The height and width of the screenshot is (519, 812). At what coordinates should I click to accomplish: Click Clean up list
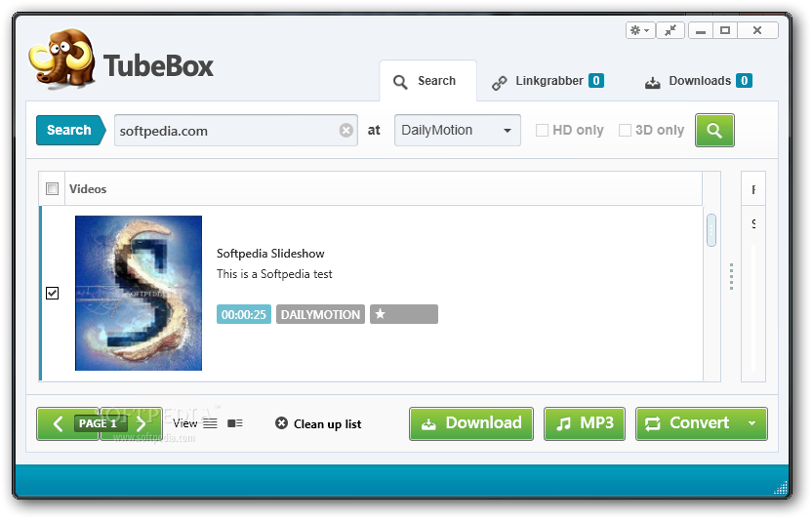(x=318, y=423)
